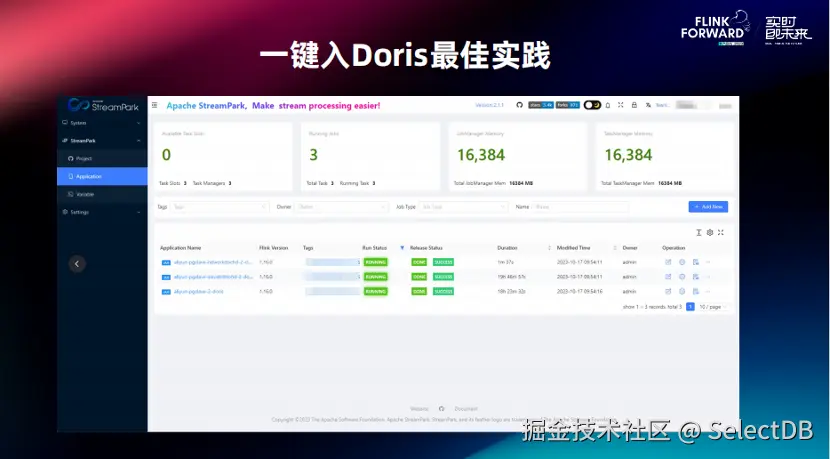Click the Running Jobs value 3
Screen dimensions: 830x460
pyautogui.click(x=313, y=155)
